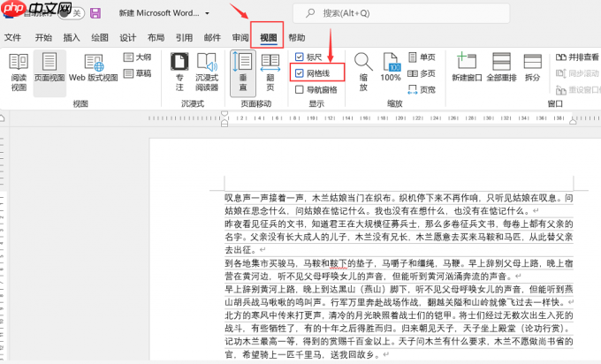
Task: Choose Multiple Pages (多页) zoom
Action: (422, 73)
